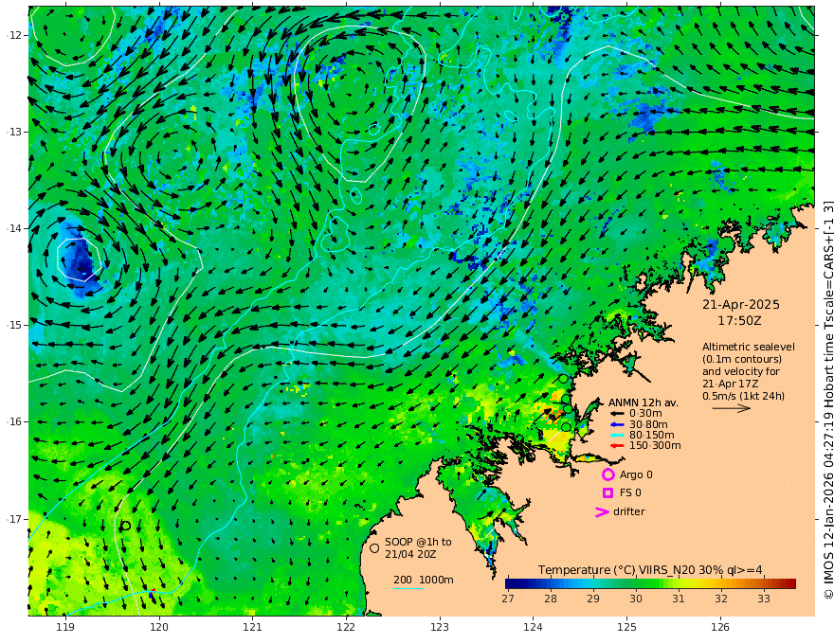Click the SOOP circle legend marker
834x644 pixels.
coord(374,547)
